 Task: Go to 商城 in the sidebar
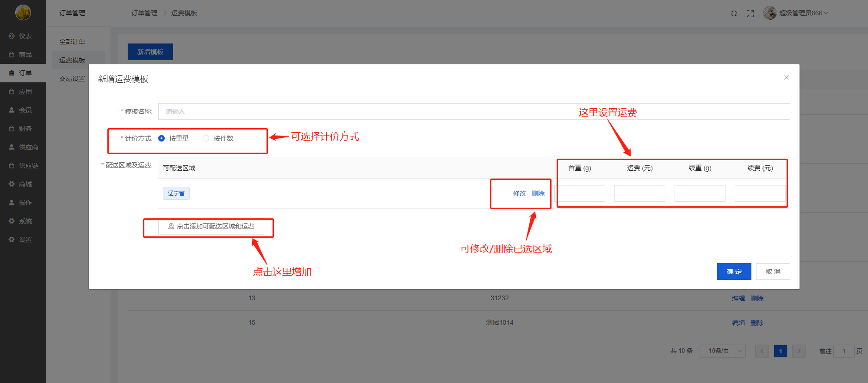(x=23, y=184)
